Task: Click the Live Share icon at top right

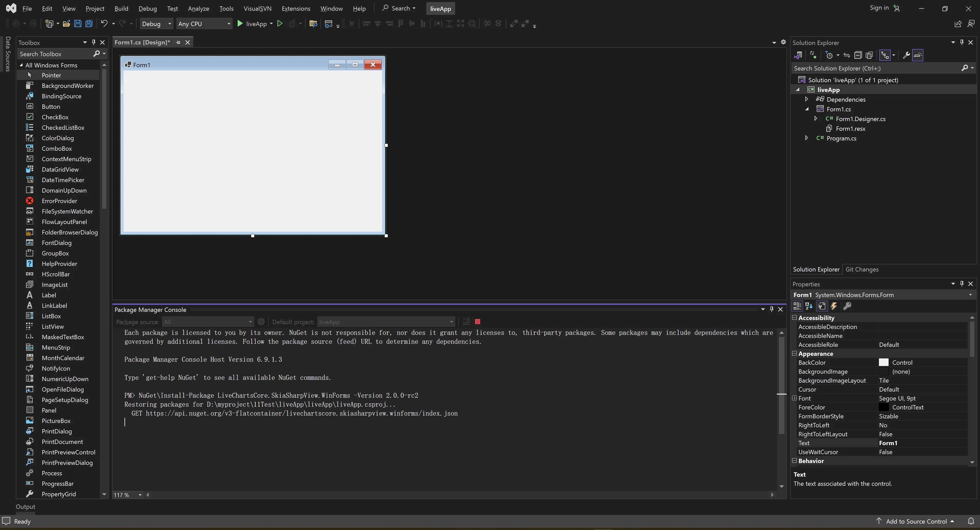Action: (958, 23)
